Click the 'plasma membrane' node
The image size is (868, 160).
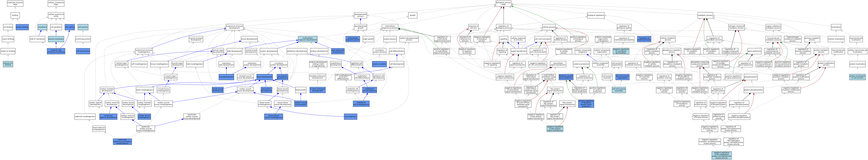(x=56, y=39)
